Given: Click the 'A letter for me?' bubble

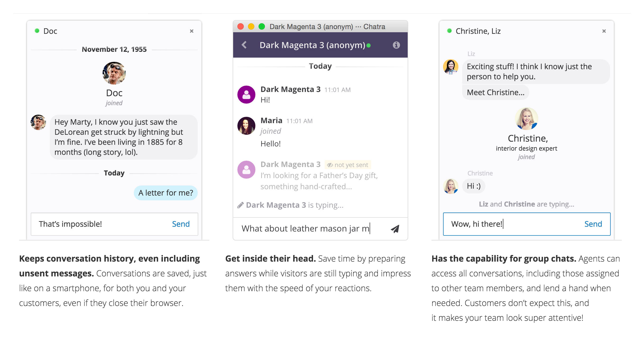Looking at the screenshot, I should coord(166,193).
